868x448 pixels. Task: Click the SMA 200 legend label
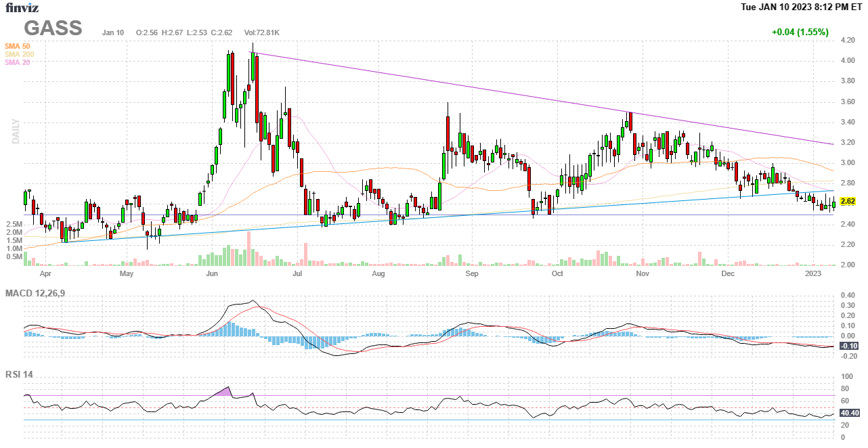pyautogui.click(x=19, y=54)
